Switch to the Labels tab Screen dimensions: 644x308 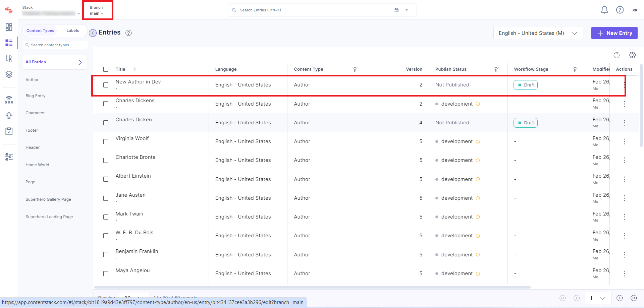(x=73, y=30)
